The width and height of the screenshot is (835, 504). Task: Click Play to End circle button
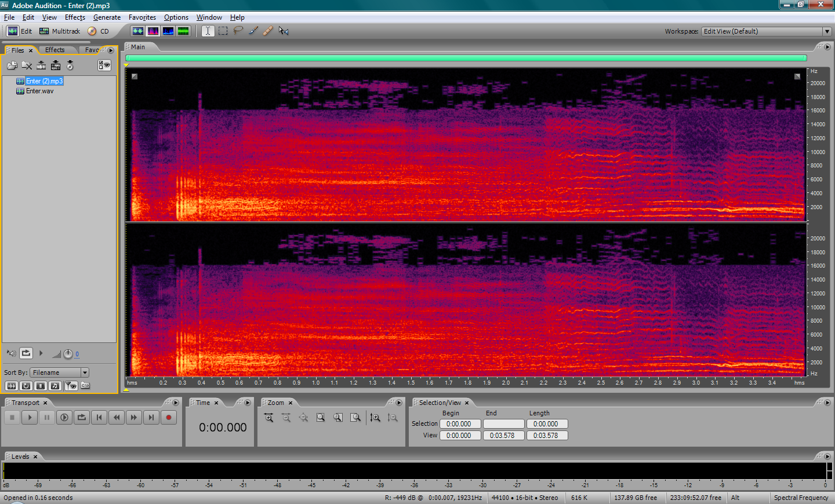pyautogui.click(x=64, y=417)
